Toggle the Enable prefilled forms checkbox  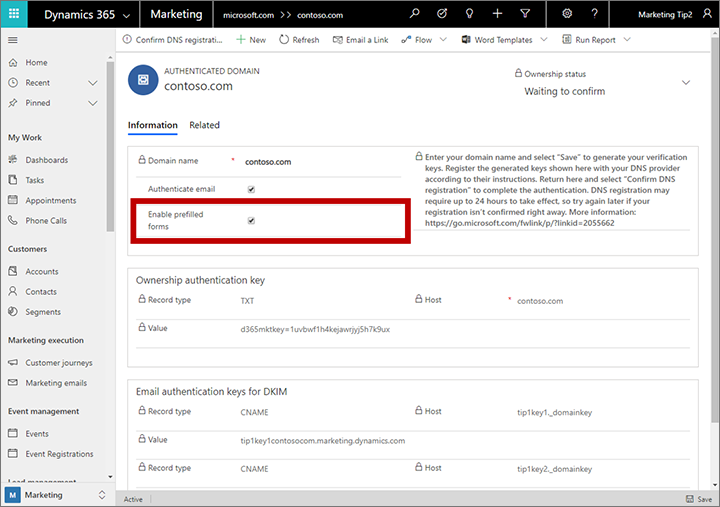(251, 221)
